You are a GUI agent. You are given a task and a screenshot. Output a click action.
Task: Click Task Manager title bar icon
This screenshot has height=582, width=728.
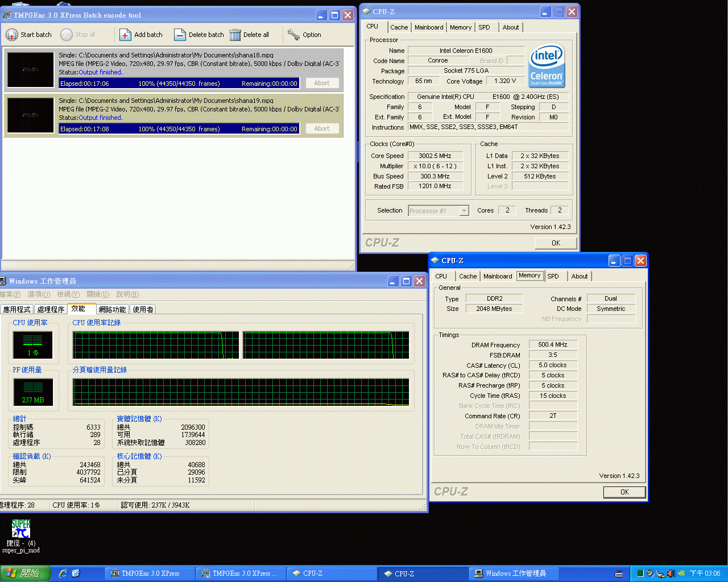pyautogui.click(x=3, y=281)
